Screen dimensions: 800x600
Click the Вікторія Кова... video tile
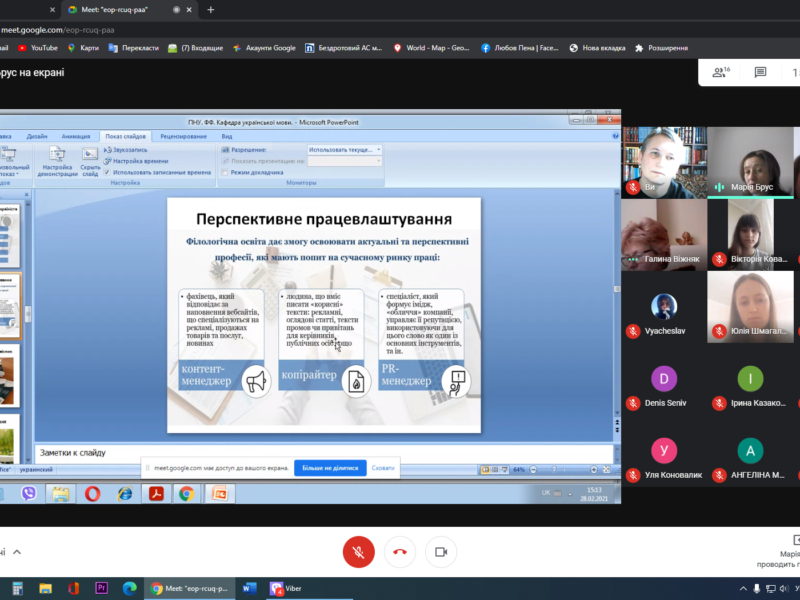coord(748,234)
